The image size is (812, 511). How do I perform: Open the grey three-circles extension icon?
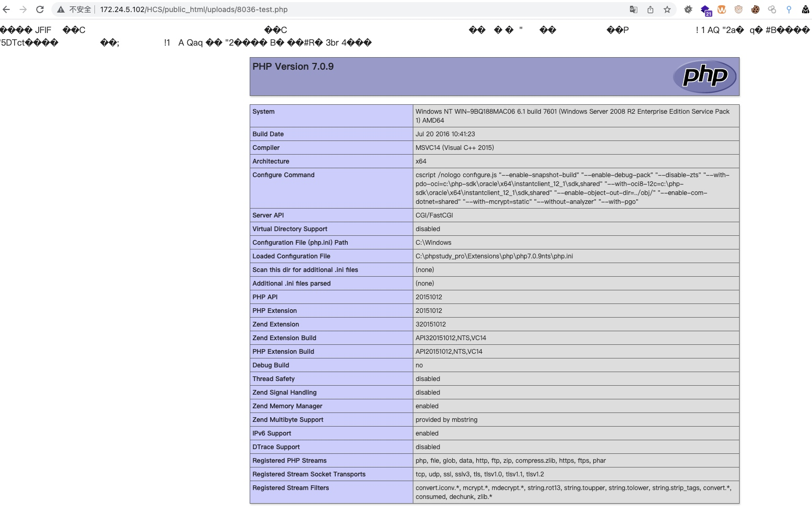[772, 9]
